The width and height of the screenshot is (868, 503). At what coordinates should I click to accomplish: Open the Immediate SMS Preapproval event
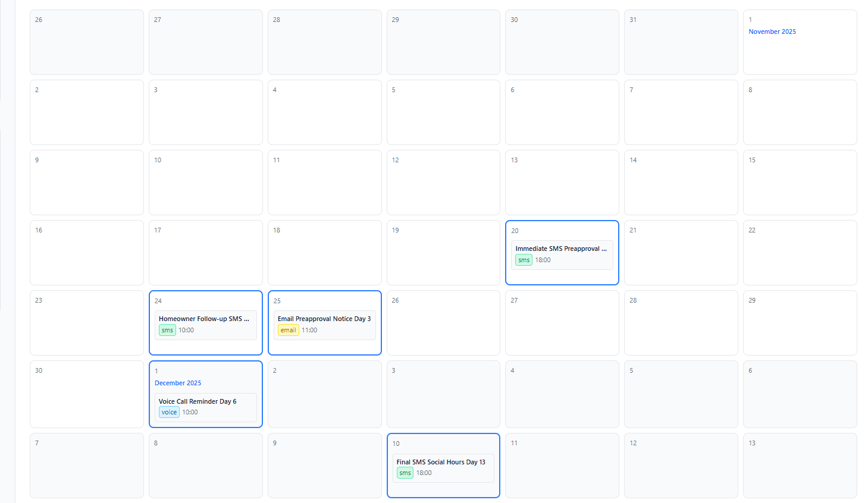[x=560, y=249]
